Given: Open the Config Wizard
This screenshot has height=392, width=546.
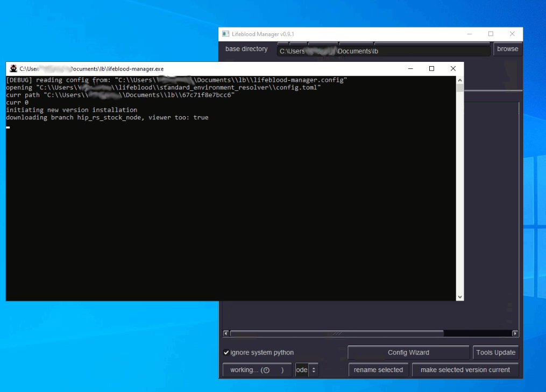Looking at the screenshot, I should [408, 353].
